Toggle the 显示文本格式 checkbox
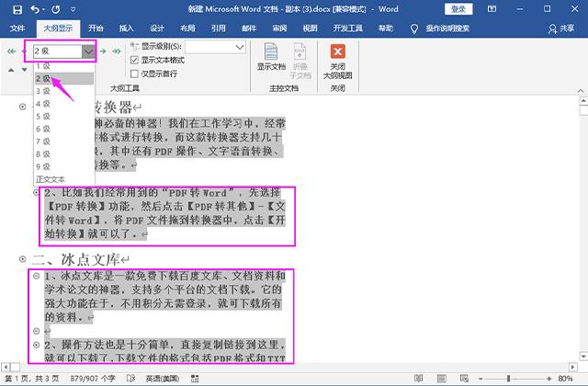Image resolution: width=588 pixels, height=386 pixels. 134,60
